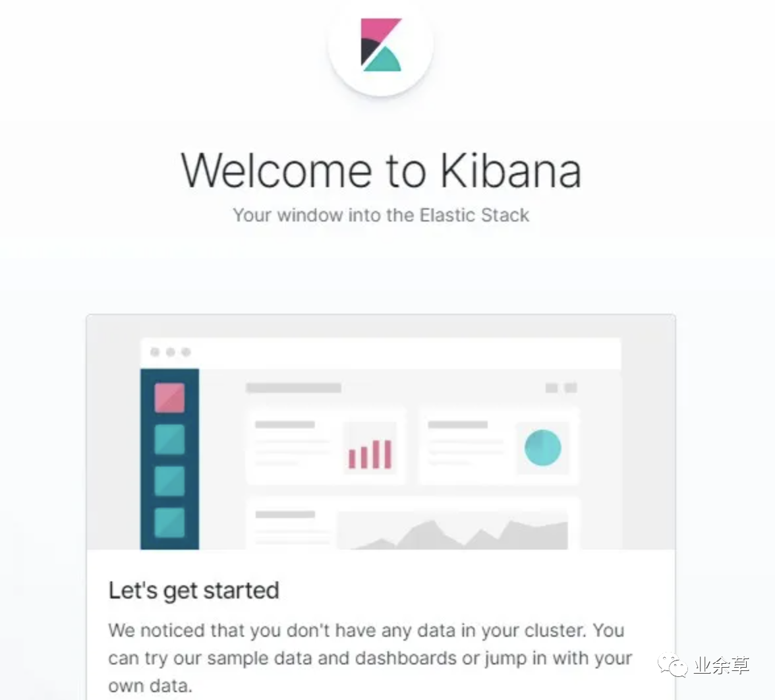Click the middle teal square in illustration sidebar
The height and width of the screenshot is (700, 775).
point(169,481)
